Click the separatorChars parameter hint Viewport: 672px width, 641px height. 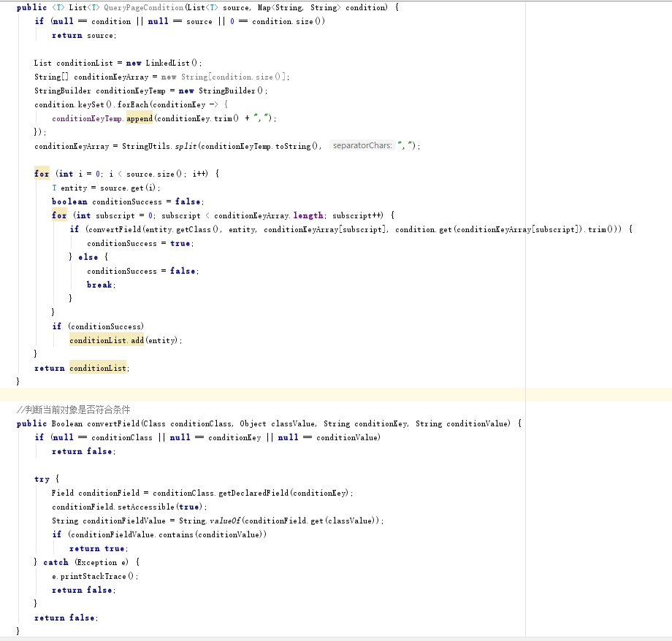(362, 146)
